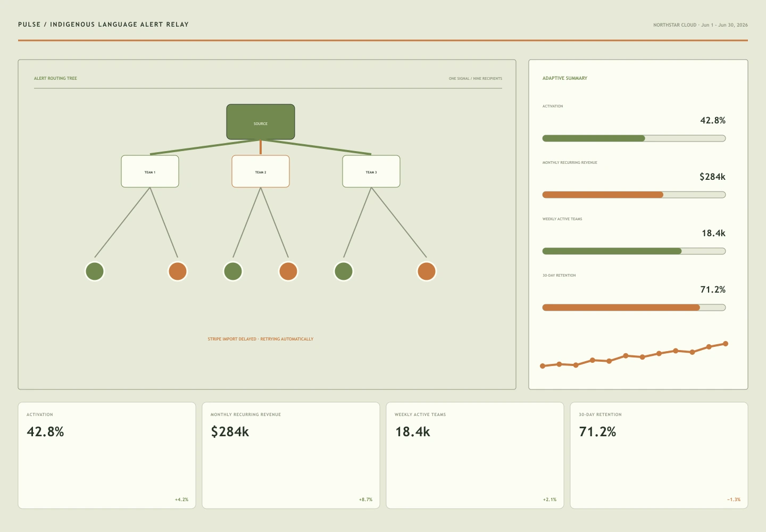The width and height of the screenshot is (766, 532).
Task: Click the 18.4k value on the bottom KPI card
Action: coord(412,431)
